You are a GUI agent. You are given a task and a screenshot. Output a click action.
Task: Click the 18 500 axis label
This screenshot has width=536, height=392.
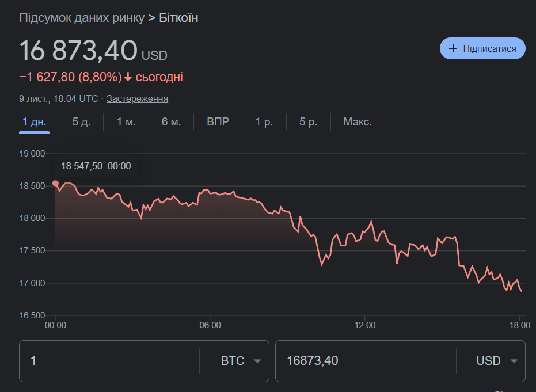pyautogui.click(x=32, y=186)
